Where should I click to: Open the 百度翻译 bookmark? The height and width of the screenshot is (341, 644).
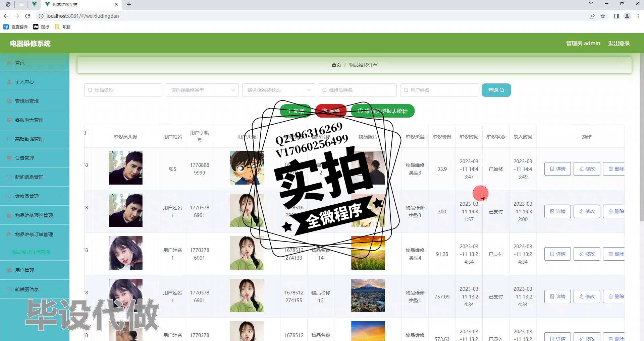click(16, 27)
